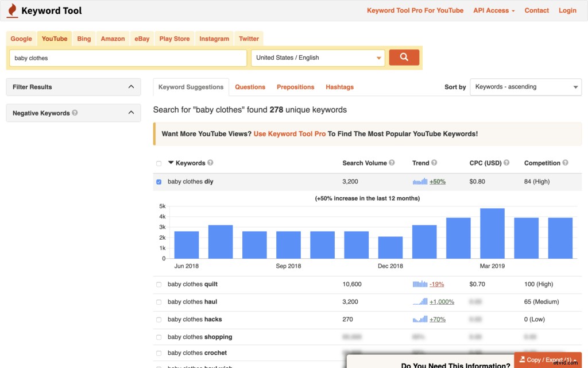588x368 pixels.
Task: Select the Amazon search engine tab
Action: tap(113, 39)
